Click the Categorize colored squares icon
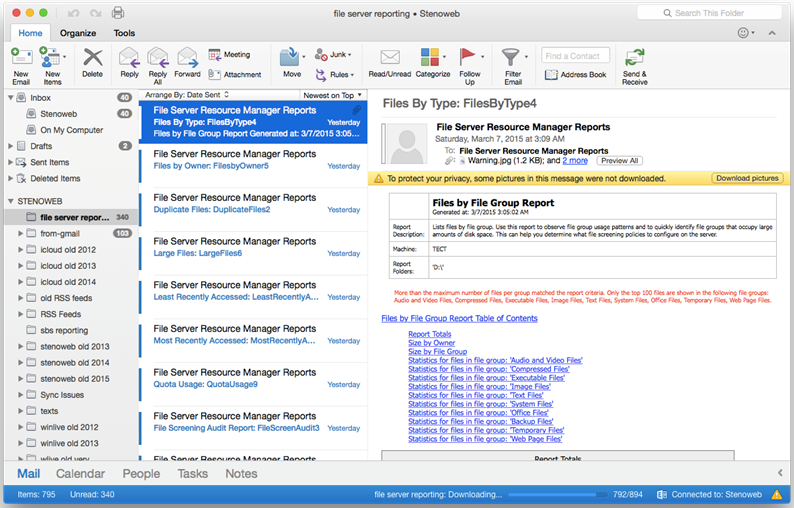Viewport: 794px width, 508px height. point(429,57)
